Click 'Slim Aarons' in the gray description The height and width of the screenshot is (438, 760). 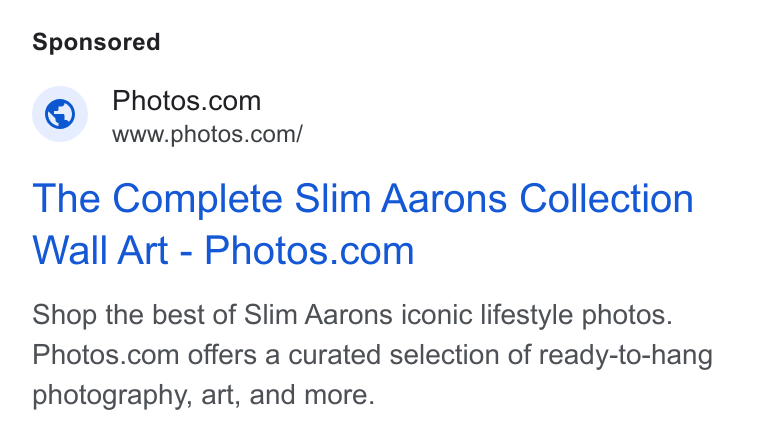click(x=318, y=315)
